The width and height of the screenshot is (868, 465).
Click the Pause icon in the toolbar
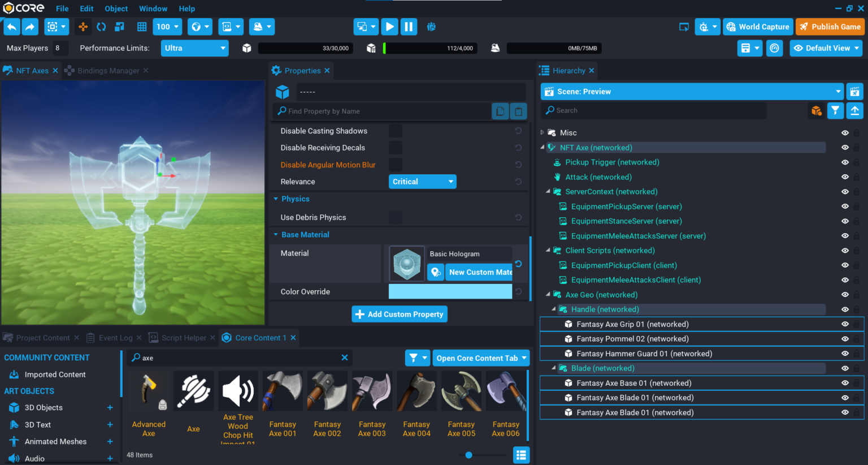(409, 27)
